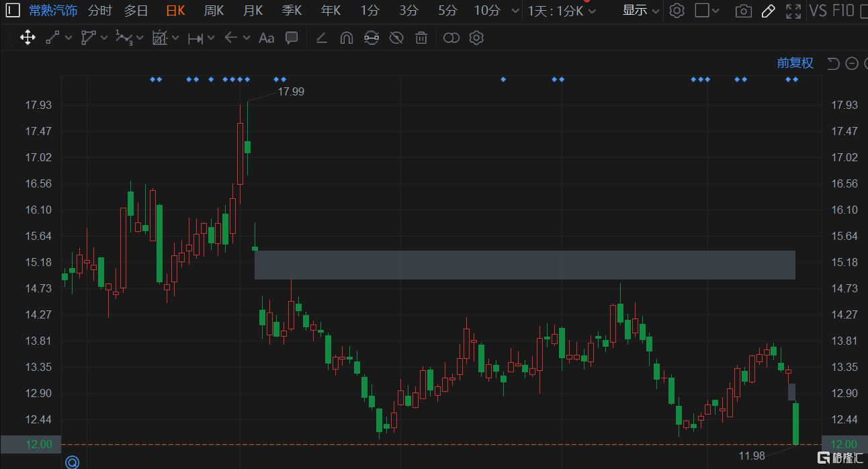Expand the range tool options arrow
The height and width of the screenshot is (469, 868).
click(x=211, y=38)
